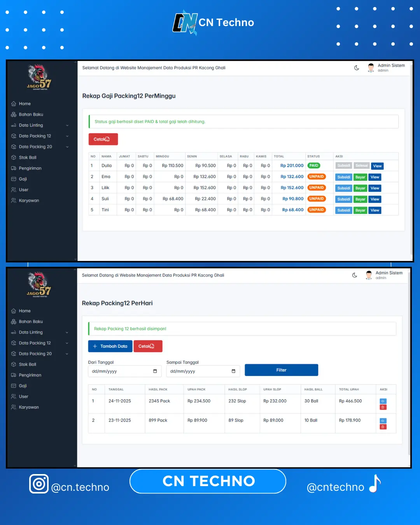
Task: Click Admin Sistem avatar on PerHari page
Action: tap(369, 275)
